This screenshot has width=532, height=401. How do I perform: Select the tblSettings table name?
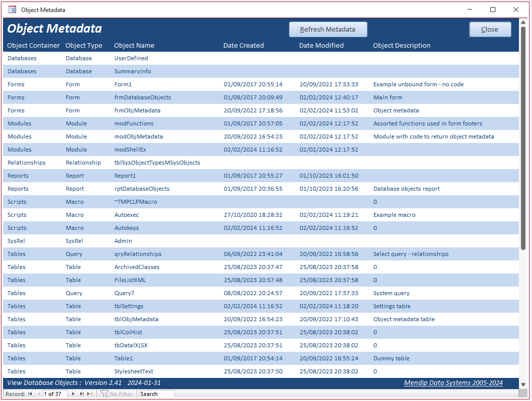coord(129,306)
